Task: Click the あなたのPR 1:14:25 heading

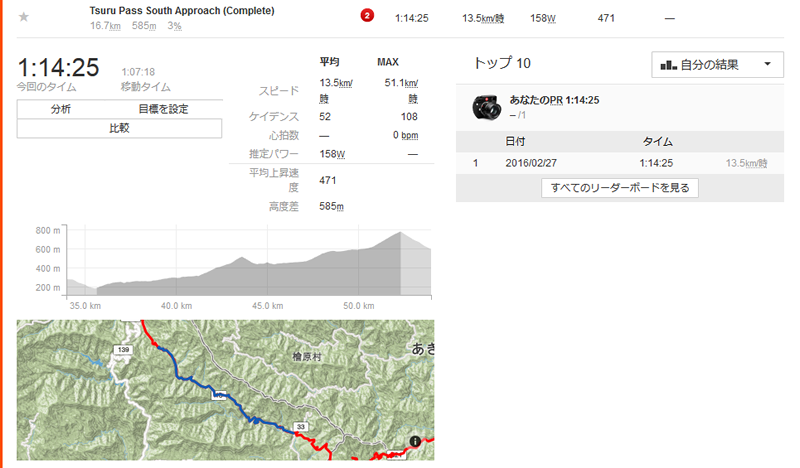Action: tap(554, 100)
